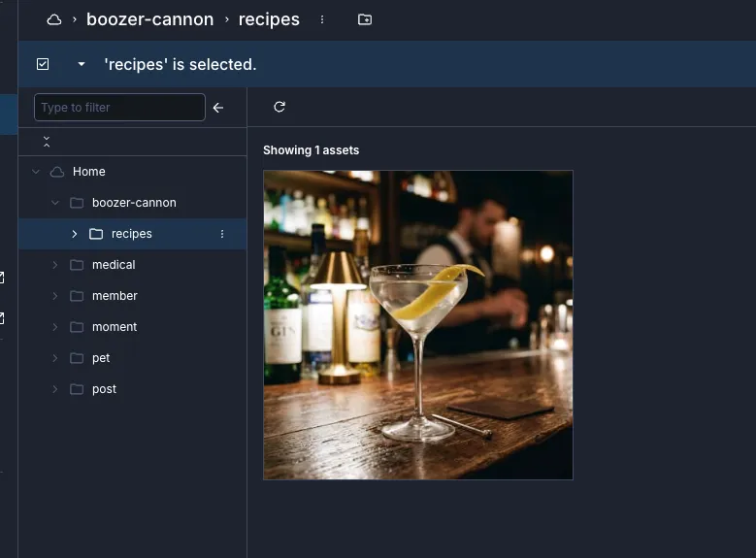Open the martini cocktail photo thumbnail
Screen dimensions: 756x558
pyautogui.click(x=418, y=325)
